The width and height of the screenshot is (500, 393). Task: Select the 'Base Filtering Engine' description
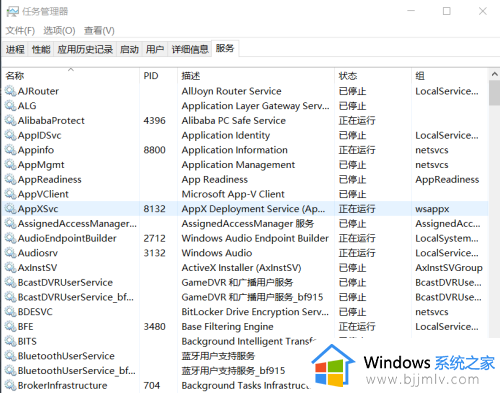[x=227, y=327]
